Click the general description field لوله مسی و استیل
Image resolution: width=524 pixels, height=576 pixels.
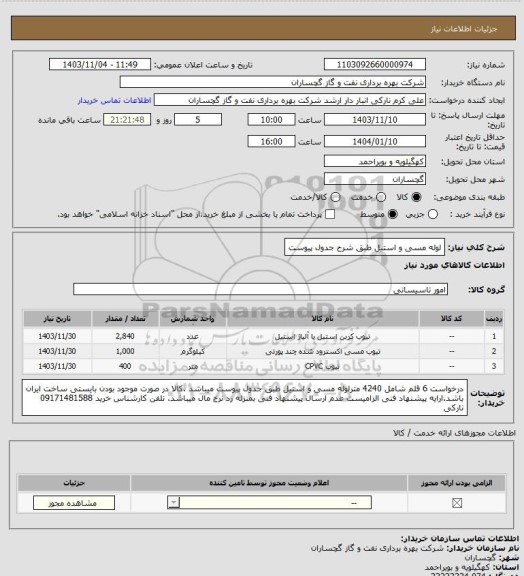pyautogui.click(x=365, y=248)
